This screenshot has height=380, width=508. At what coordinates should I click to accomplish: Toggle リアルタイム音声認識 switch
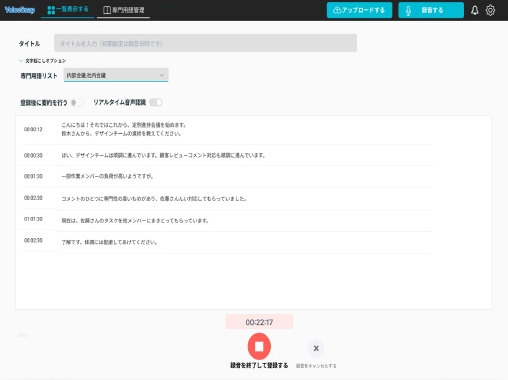(156, 102)
